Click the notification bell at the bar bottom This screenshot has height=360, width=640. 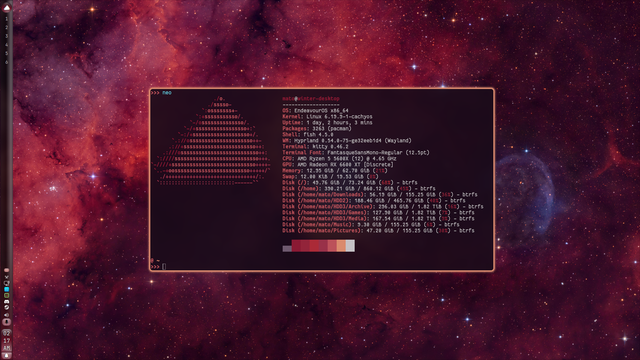pyautogui.click(x=7, y=356)
